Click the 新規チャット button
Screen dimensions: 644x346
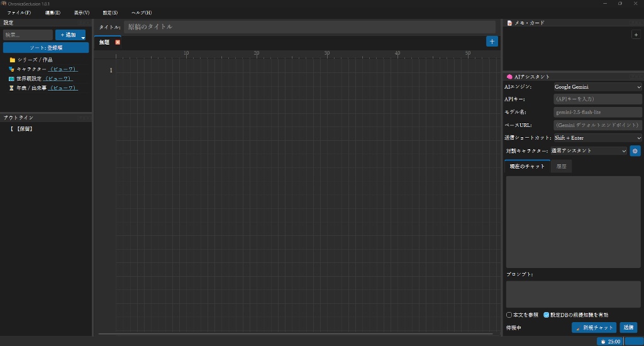pos(594,328)
